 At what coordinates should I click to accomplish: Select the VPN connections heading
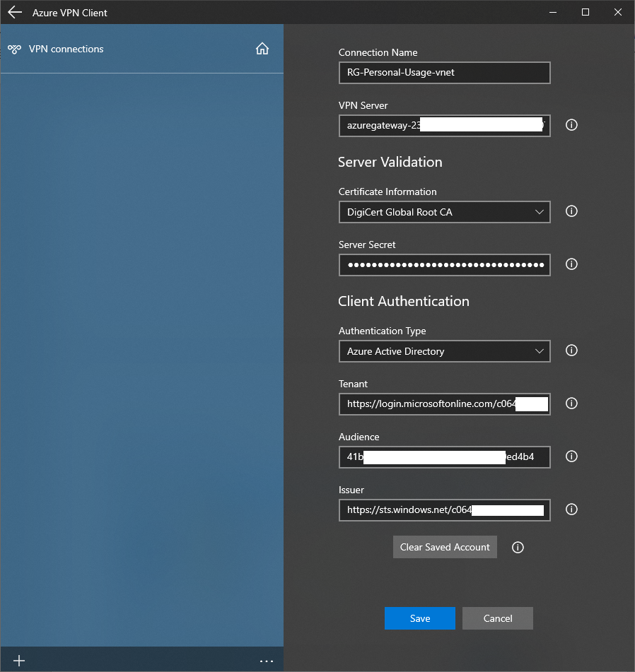[66, 49]
